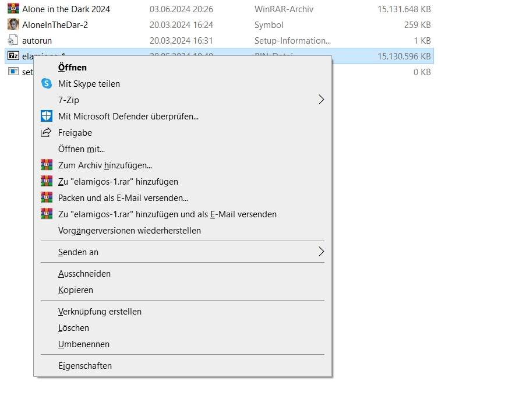Click the size 0 KB

pos(422,72)
